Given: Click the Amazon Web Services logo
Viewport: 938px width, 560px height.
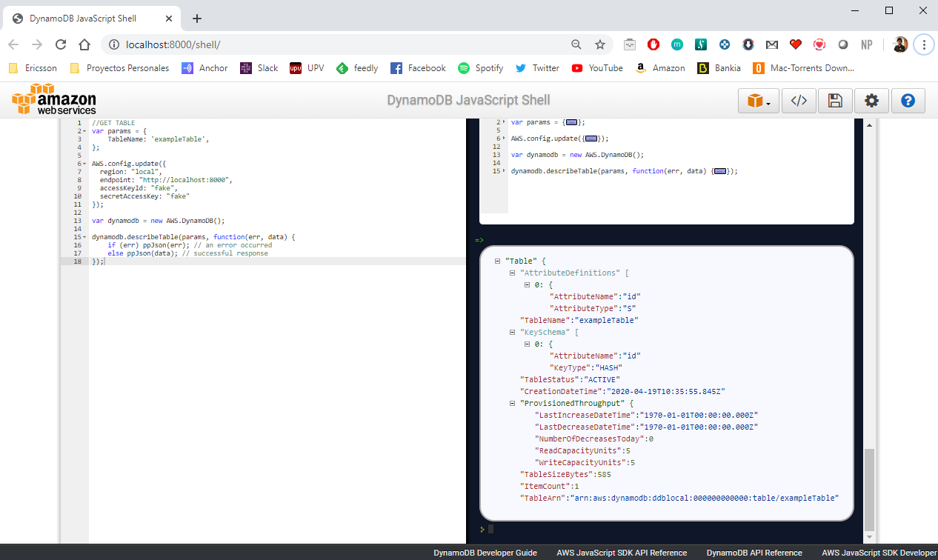Looking at the screenshot, I should point(53,99).
